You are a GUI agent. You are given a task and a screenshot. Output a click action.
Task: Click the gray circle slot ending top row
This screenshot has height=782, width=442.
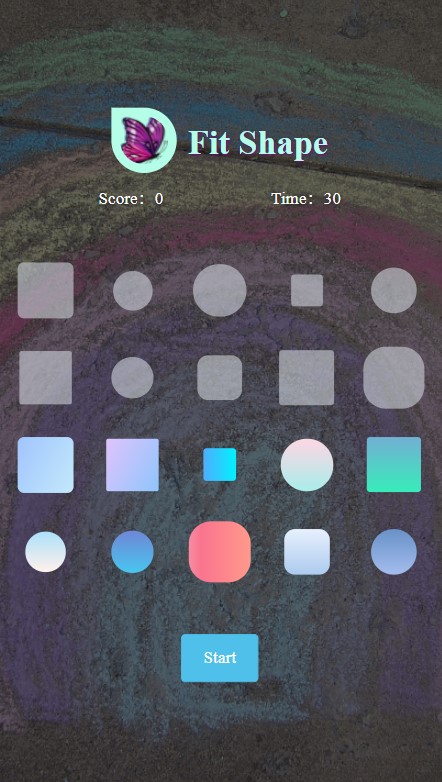(x=394, y=290)
